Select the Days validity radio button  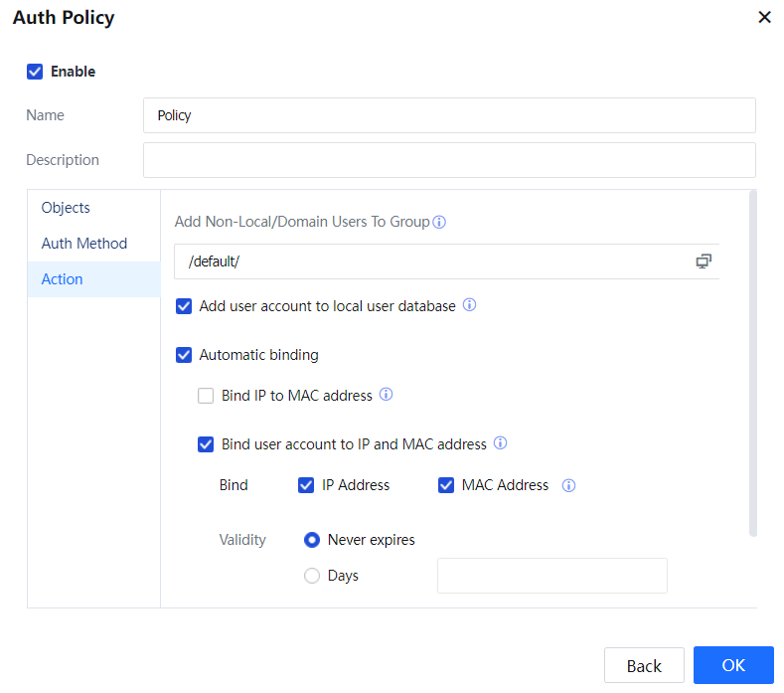click(312, 576)
